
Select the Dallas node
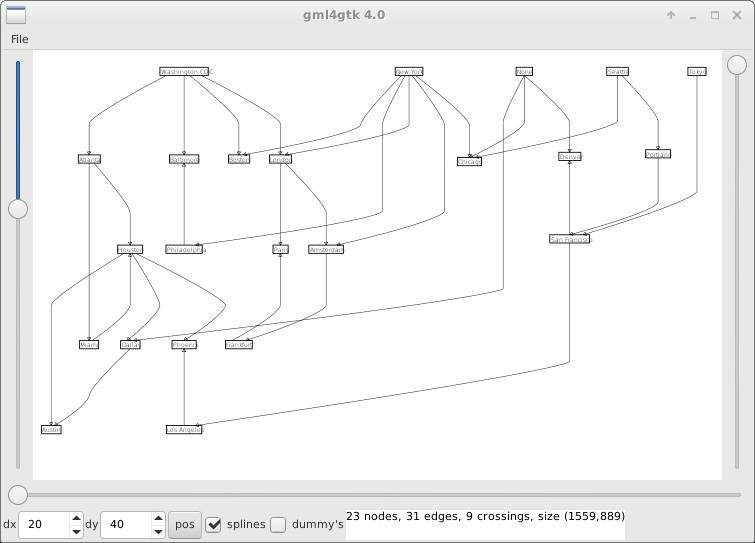(x=130, y=345)
